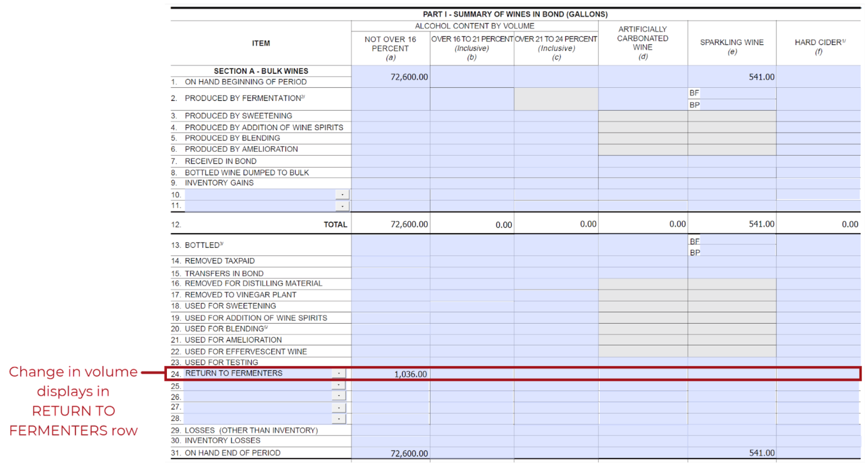Click Total 0.00 in Hard Cider column
This screenshot has height=468, width=868.
point(850,225)
